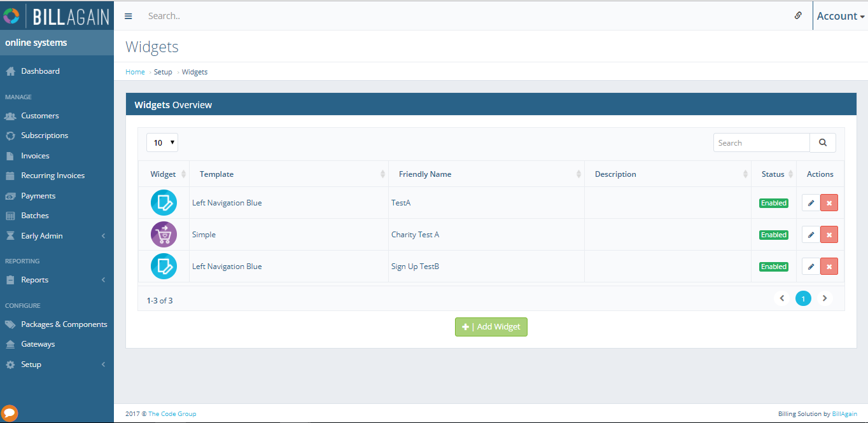The width and height of the screenshot is (868, 423).
Task: Click the Enabled badge for TestA
Action: [774, 203]
